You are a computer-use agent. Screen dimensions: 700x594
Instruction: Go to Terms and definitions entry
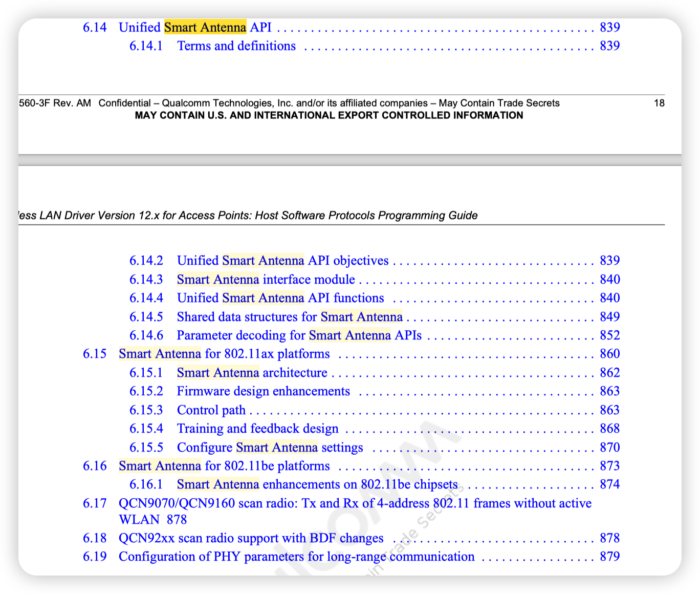click(236, 46)
